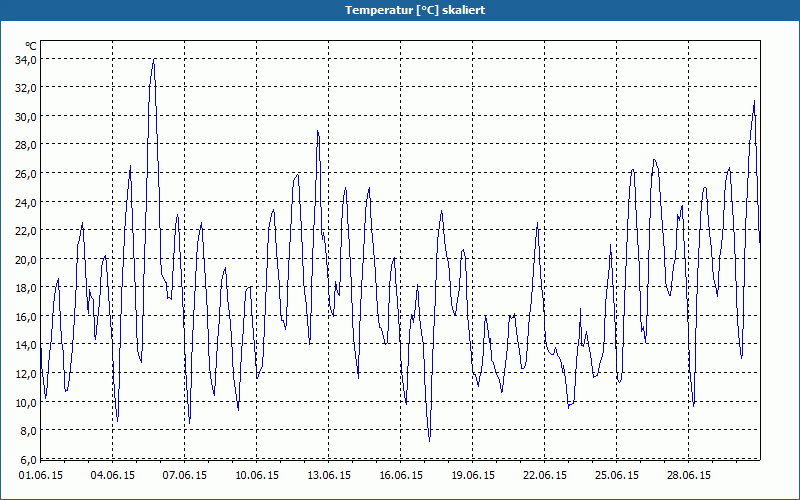
Task: Choose the 13.06.15 date on the x-axis
Action: tap(329, 475)
